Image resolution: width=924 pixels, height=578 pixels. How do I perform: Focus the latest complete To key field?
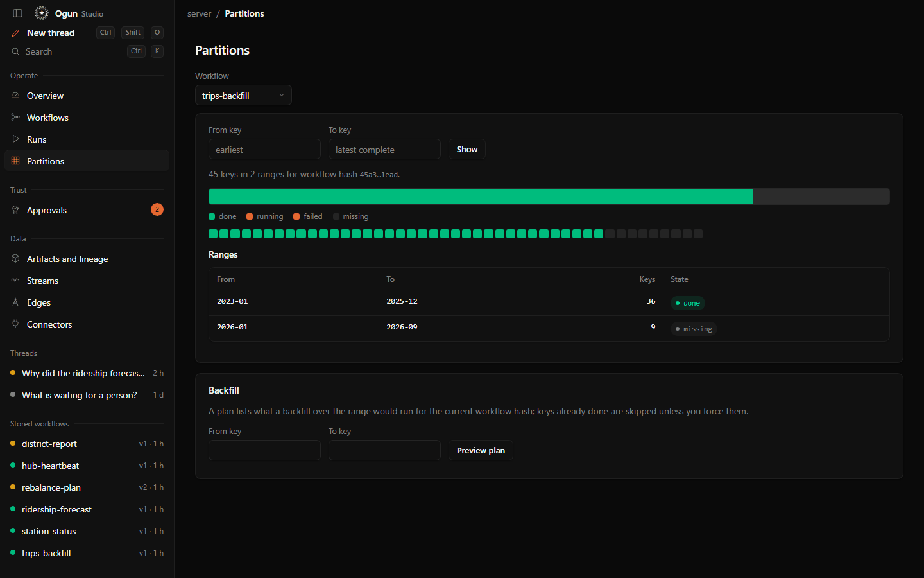pos(384,150)
